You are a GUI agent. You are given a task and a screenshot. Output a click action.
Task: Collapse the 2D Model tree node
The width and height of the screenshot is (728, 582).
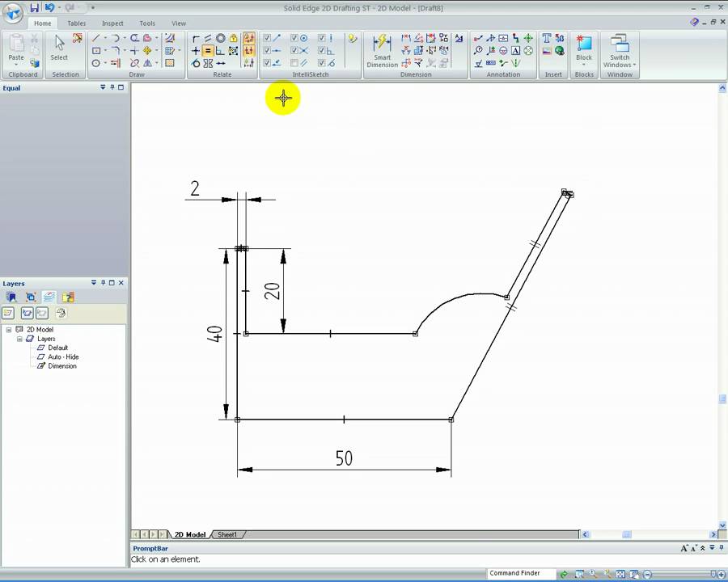point(9,330)
